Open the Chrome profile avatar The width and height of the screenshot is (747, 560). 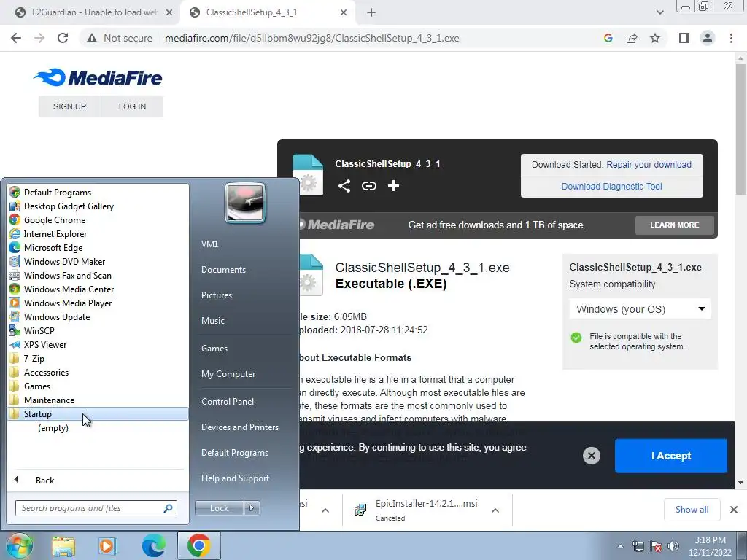click(x=708, y=38)
